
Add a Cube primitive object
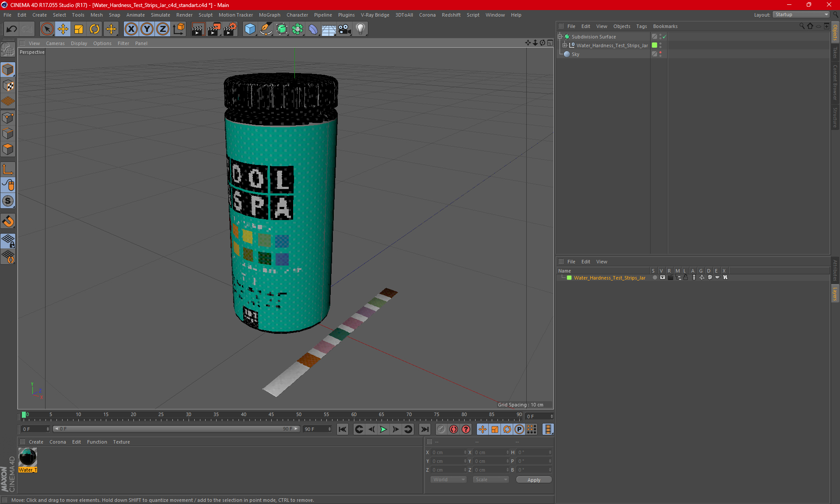[x=250, y=29]
